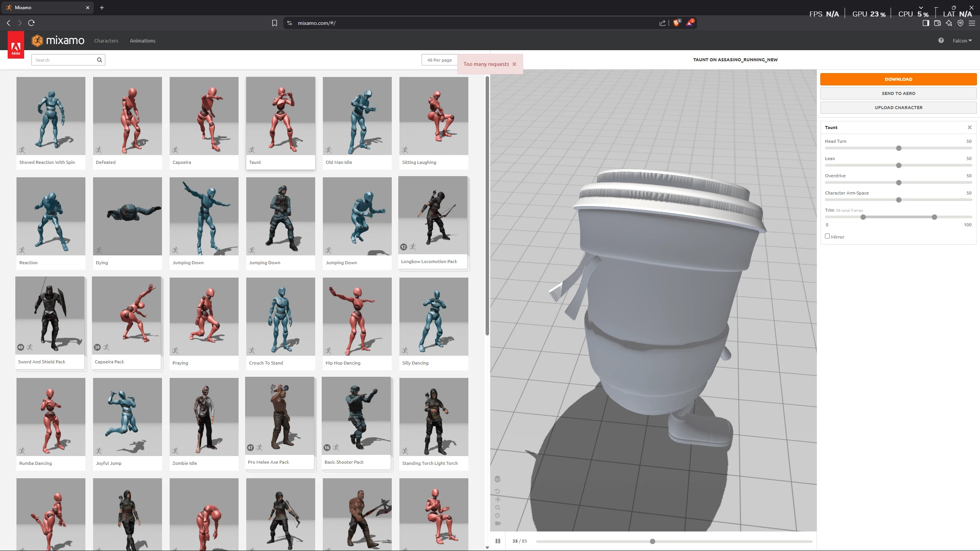Click the orange Download button
This screenshot has height=551, width=980.
tap(898, 79)
